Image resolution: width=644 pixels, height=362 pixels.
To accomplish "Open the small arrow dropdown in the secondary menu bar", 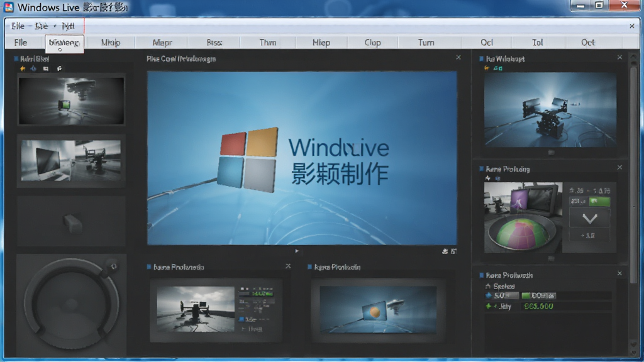I will point(55,26).
